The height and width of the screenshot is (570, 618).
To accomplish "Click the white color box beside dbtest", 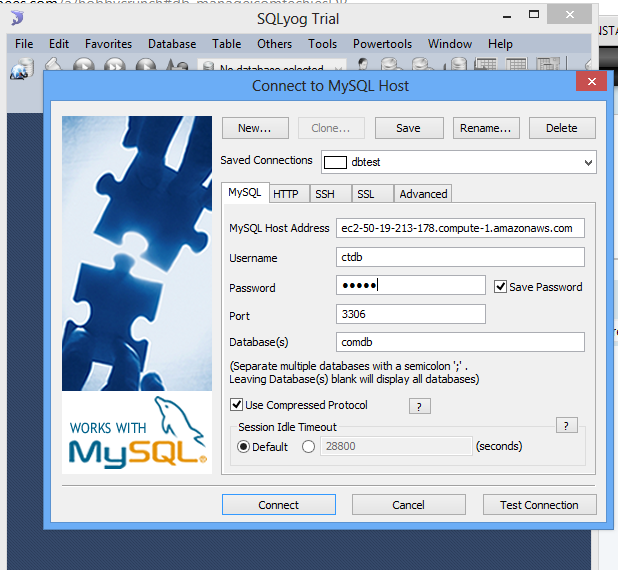I will pos(335,162).
